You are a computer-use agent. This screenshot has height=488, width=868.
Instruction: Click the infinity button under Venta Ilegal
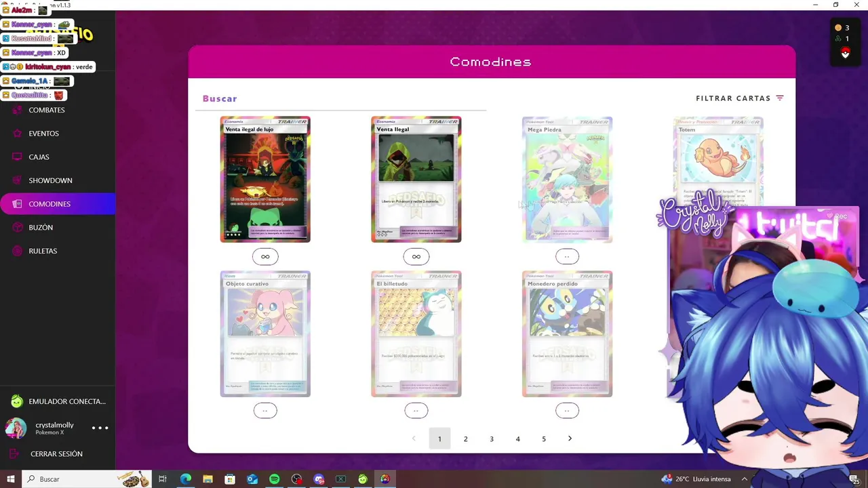(x=416, y=256)
